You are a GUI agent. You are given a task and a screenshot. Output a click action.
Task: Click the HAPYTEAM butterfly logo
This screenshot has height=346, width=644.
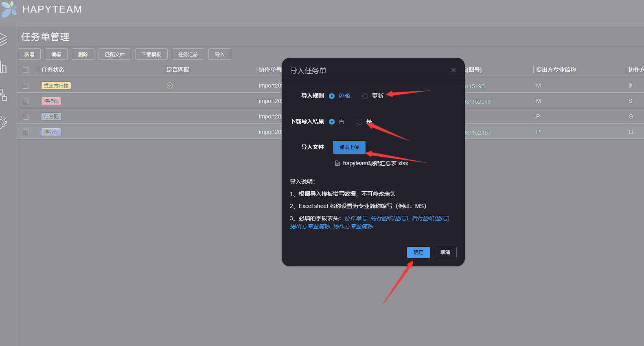coord(9,9)
